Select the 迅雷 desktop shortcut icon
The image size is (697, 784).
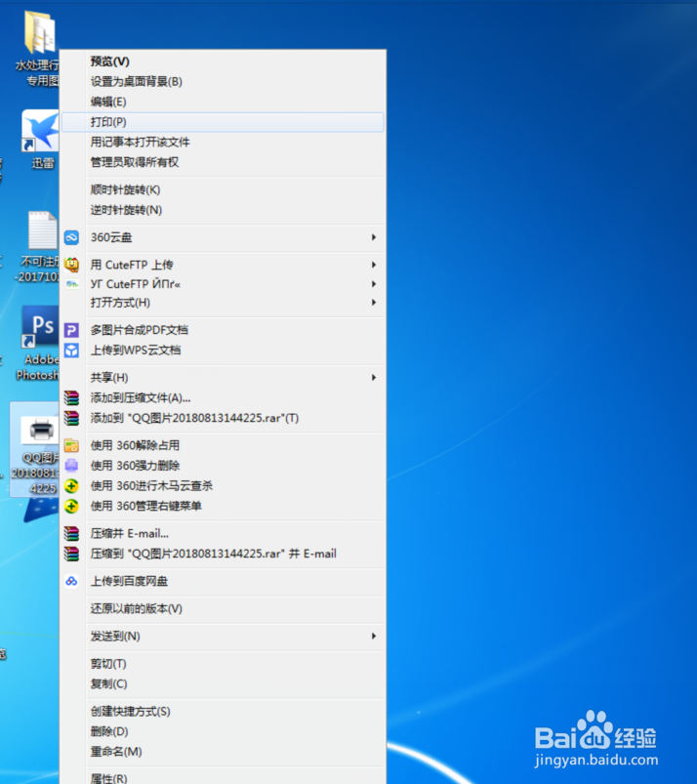(40, 131)
